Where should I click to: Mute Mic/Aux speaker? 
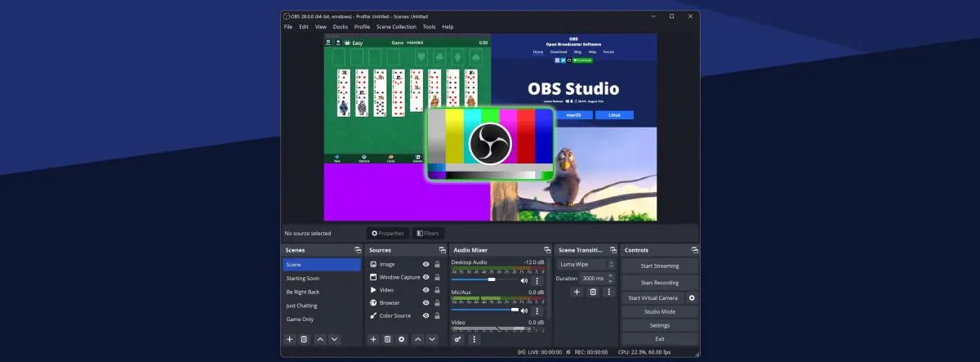pyautogui.click(x=524, y=311)
